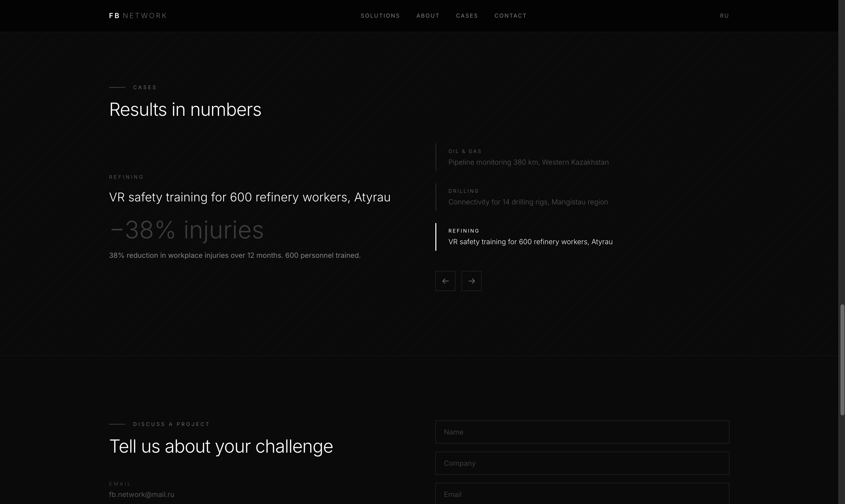Focus the Email input field
The width and height of the screenshot is (845, 504).
coord(582,493)
